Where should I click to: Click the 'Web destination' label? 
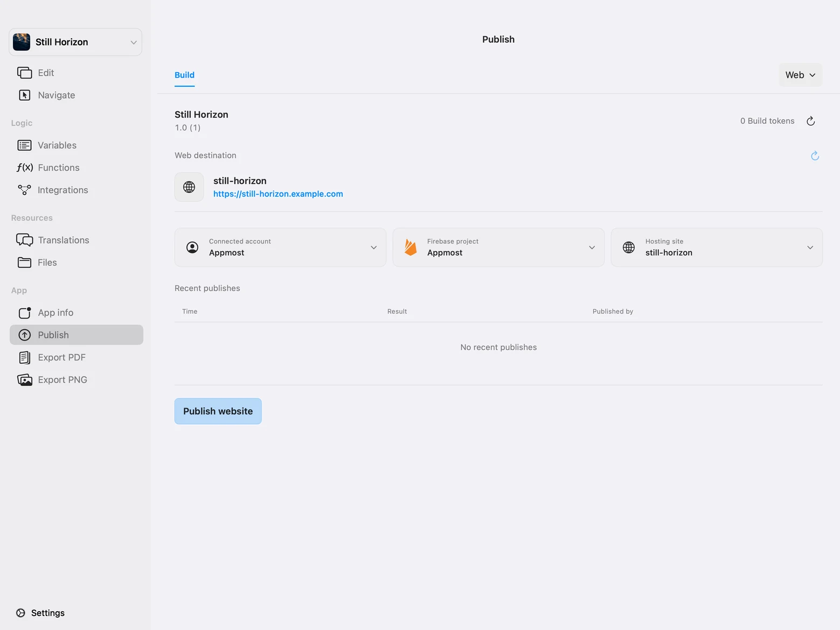[205, 155]
